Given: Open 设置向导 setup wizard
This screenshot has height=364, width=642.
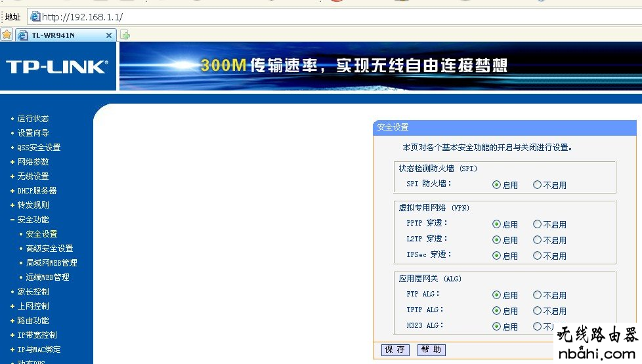Looking at the screenshot, I should click(33, 133).
